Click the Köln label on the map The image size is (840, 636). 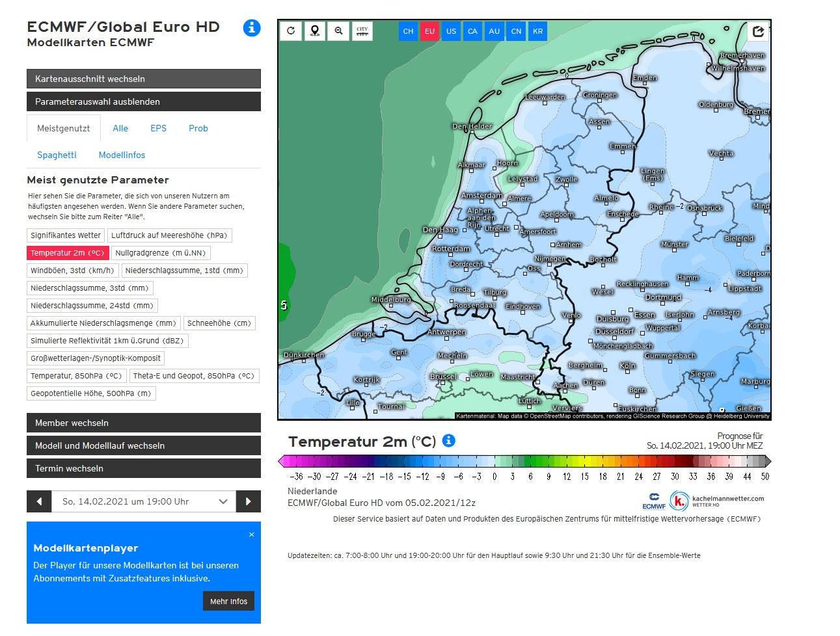(627, 365)
